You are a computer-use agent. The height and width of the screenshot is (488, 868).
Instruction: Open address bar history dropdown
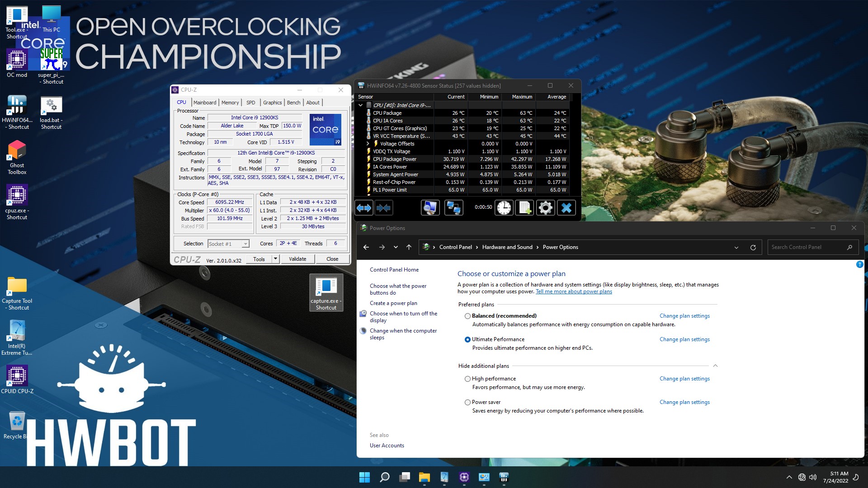tap(736, 247)
